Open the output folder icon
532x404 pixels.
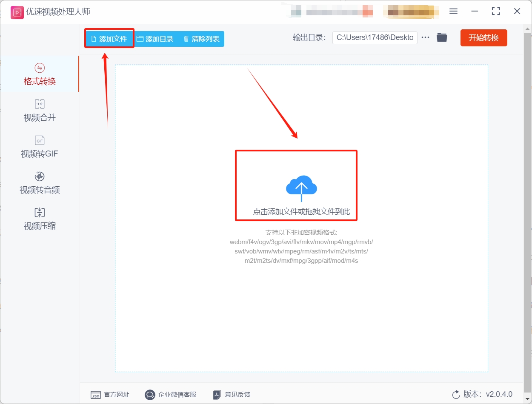(442, 37)
